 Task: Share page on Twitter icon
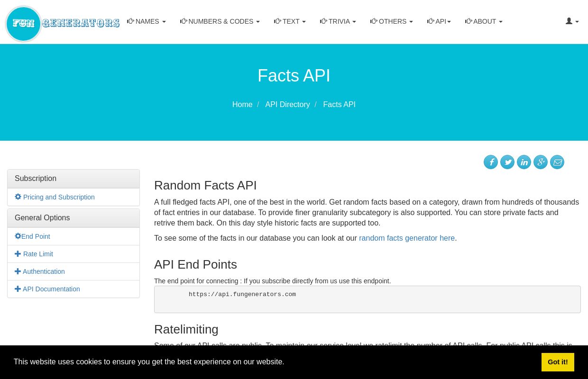[x=507, y=162]
